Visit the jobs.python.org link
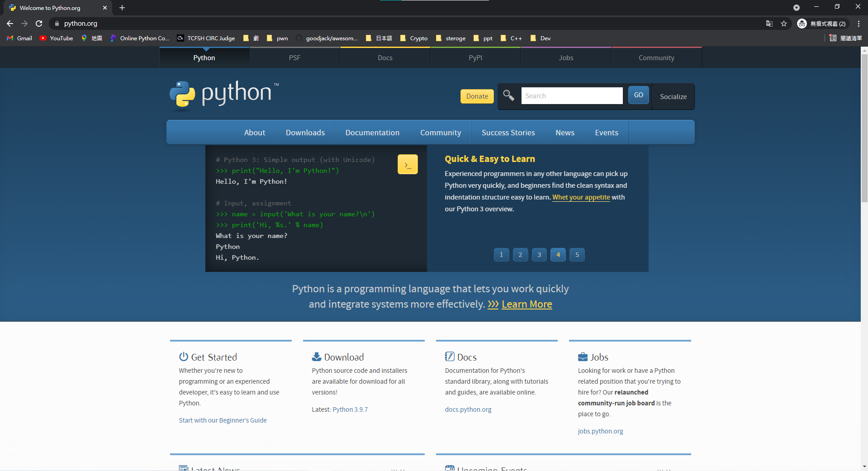Image resolution: width=868 pixels, height=471 pixels. tap(601, 431)
